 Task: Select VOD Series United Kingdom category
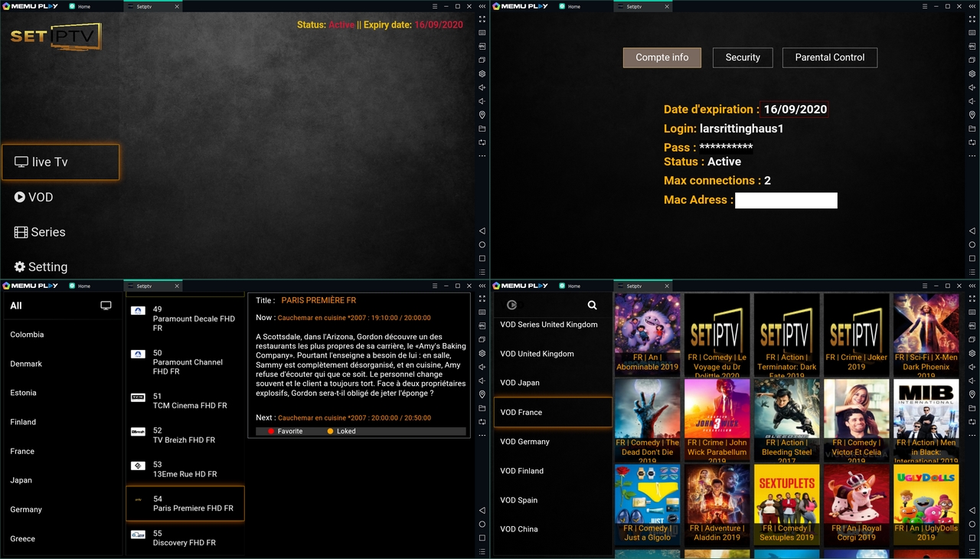pos(549,325)
